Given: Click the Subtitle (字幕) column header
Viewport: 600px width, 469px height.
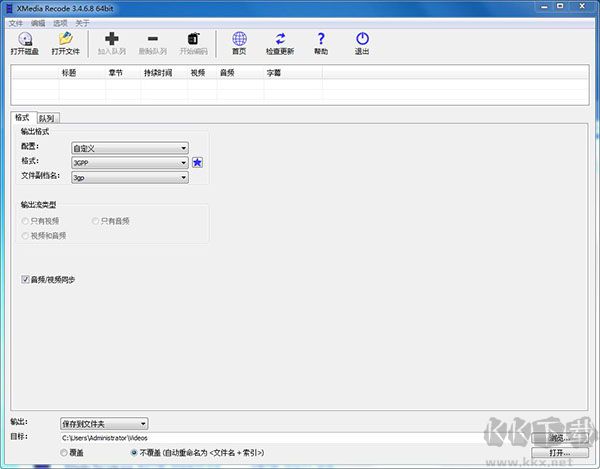Looking at the screenshot, I should (x=293, y=73).
